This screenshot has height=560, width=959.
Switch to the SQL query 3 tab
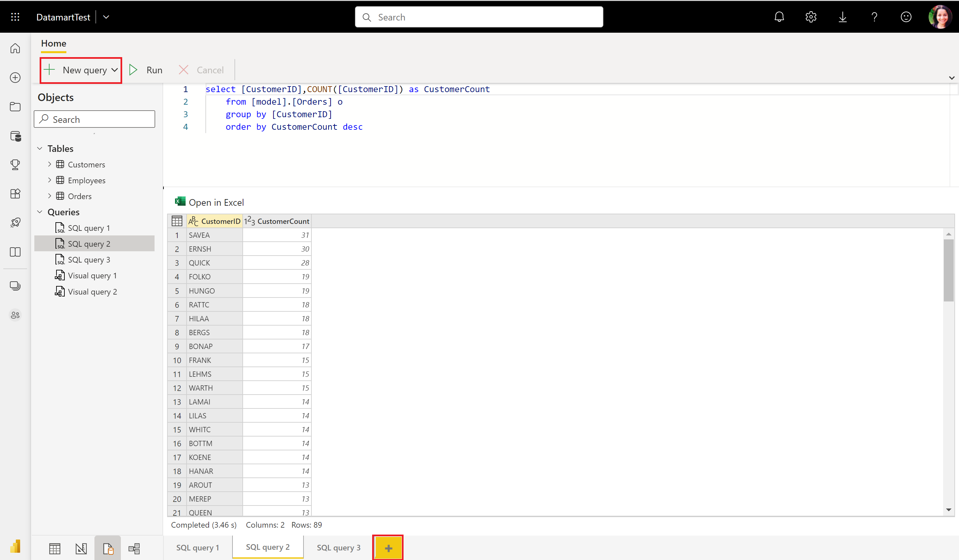pos(338,547)
